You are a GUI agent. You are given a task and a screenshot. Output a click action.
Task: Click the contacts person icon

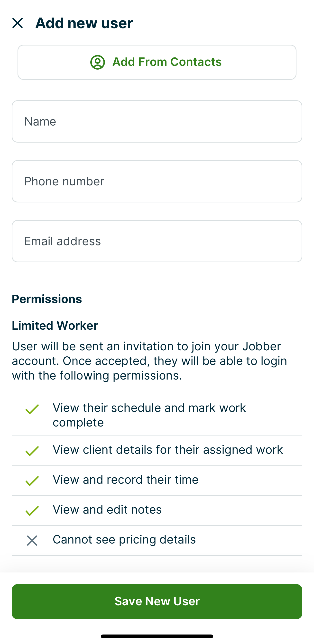97,62
